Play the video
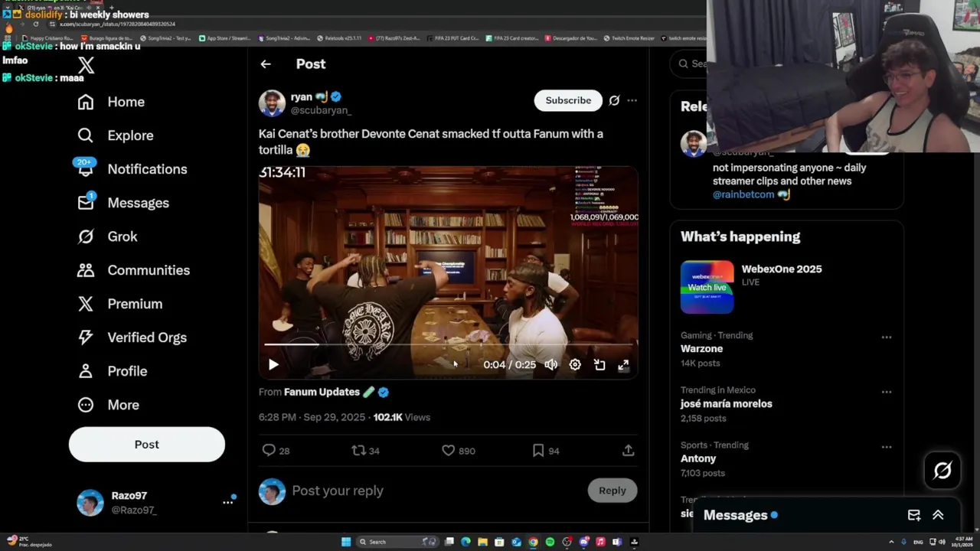 point(273,365)
